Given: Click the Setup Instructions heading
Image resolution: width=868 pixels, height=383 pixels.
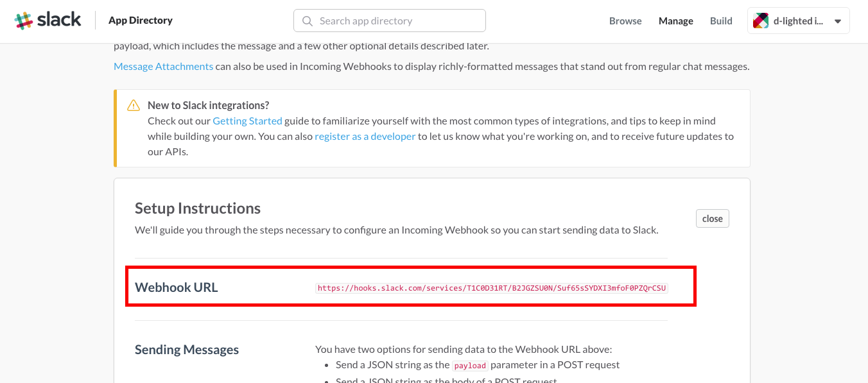Looking at the screenshot, I should (198, 209).
